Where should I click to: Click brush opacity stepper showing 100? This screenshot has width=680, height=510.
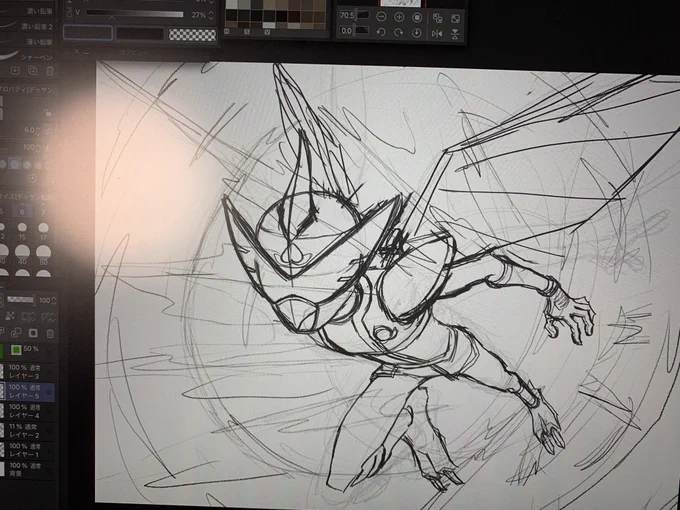click(x=38, y=147)
